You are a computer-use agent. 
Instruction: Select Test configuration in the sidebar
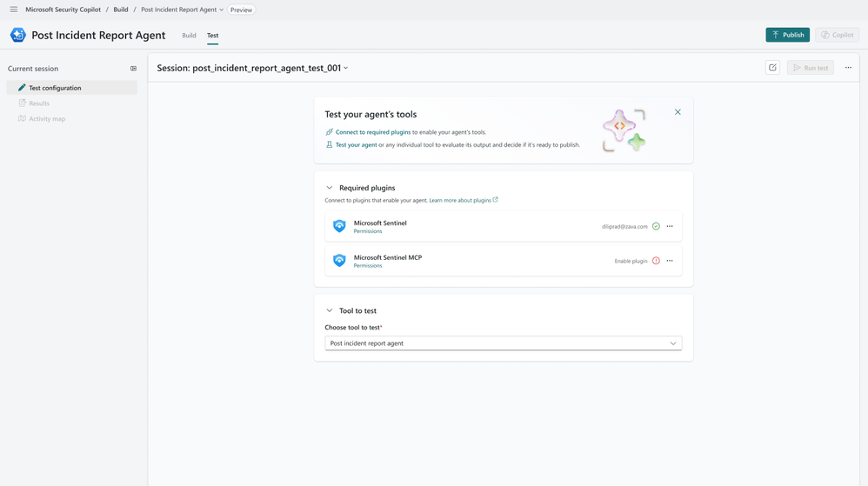[x=72, y=88]
